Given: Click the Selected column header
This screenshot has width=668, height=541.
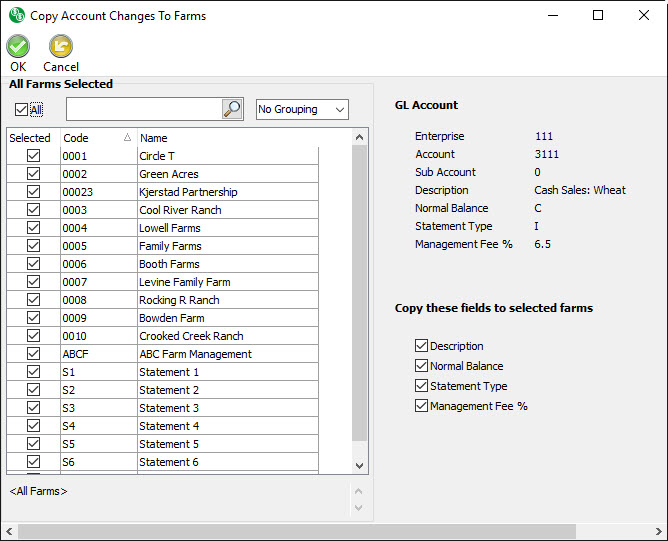Looking at the screenshot, I should (x=31, y=138).
